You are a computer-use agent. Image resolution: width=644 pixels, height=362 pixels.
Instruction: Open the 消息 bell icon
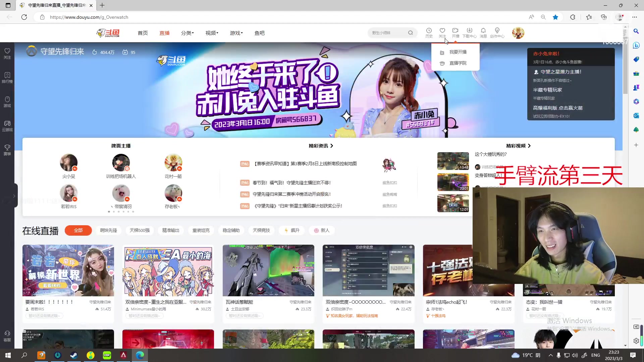point(483,33)
